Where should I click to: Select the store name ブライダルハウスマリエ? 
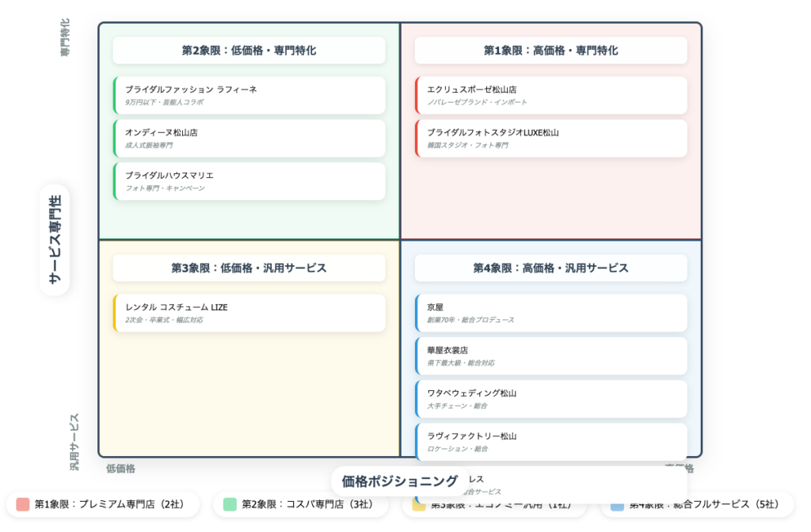[x=169, y=175]
